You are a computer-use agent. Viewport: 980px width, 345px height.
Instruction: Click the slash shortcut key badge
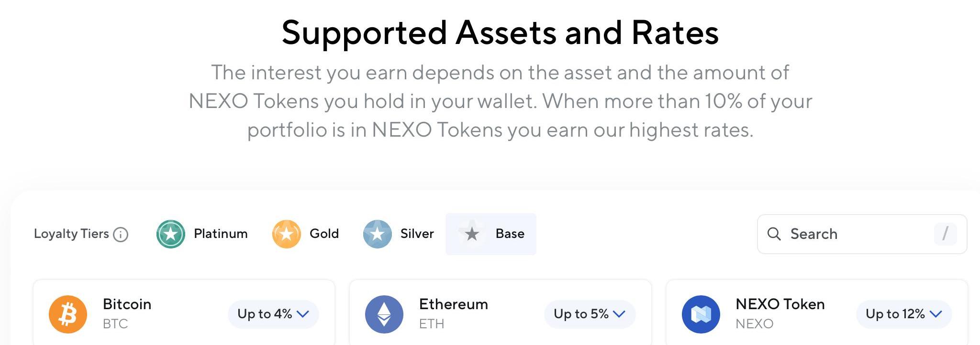tap(945, 234)
